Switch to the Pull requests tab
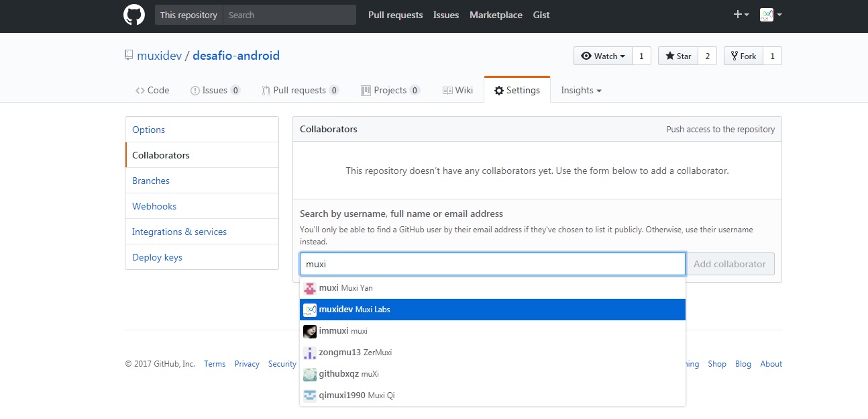The image size is (868, 419). click(301, 90)
